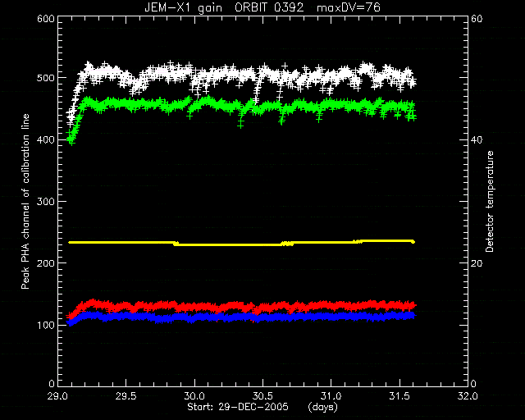Click the 20 tick label on right axis

[477, 263]
